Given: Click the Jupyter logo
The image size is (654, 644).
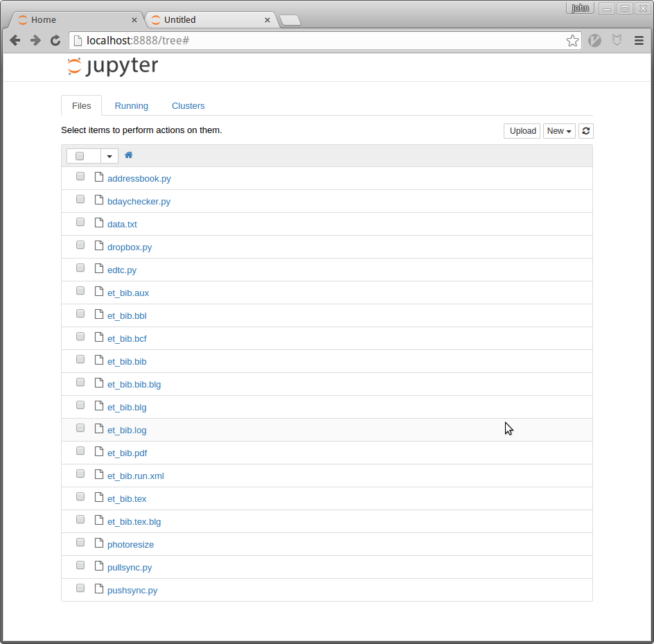Looking at the screenshot, I should click(113, 67).
